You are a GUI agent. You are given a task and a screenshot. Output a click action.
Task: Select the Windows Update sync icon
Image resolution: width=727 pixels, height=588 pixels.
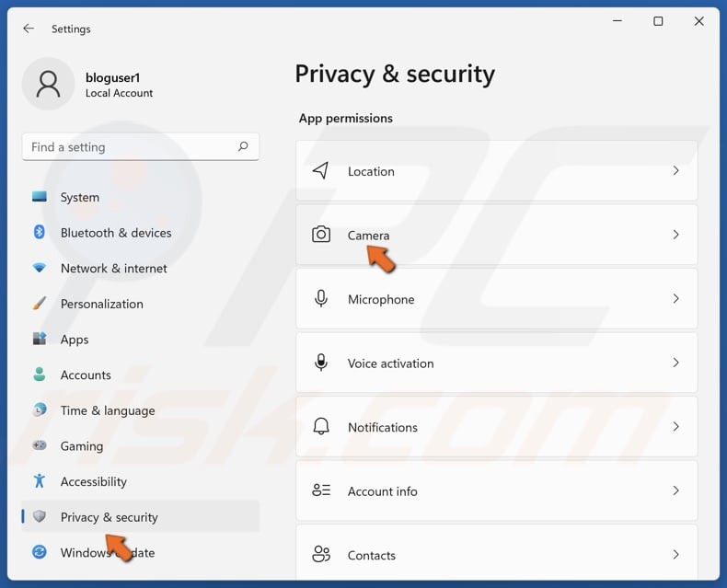click(40, 552)
